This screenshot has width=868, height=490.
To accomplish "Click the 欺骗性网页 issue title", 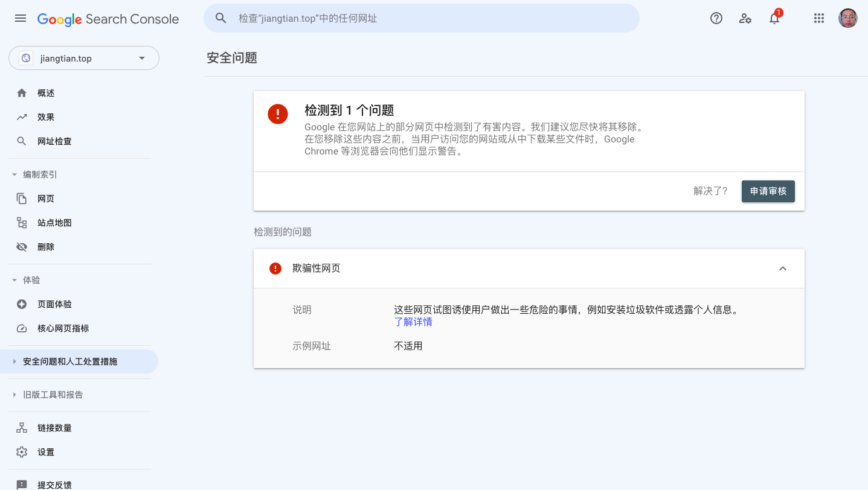I will [x=317, y=268].
